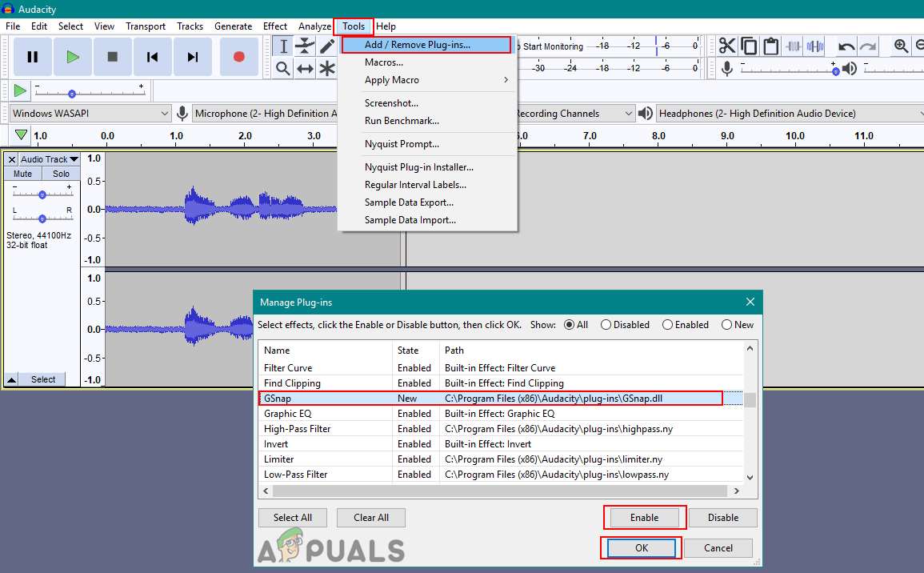Screen dimensions: 924x573
Task: Adjust the recording volume slider
Action: (x=788, y=70)
